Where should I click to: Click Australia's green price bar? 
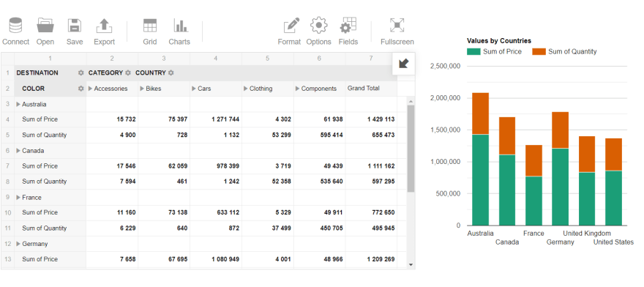pos(480,180)
